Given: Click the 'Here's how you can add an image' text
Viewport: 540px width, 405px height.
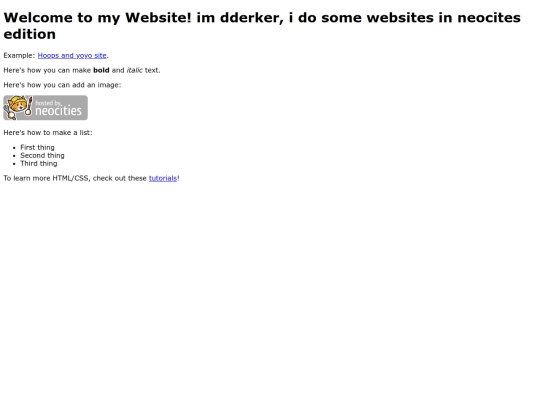Looking at the screenshot, I should tap(62, 85).
